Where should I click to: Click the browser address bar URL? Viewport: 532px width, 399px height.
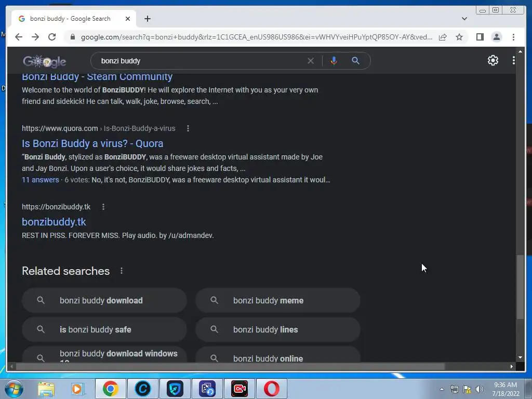coord(257,37)
